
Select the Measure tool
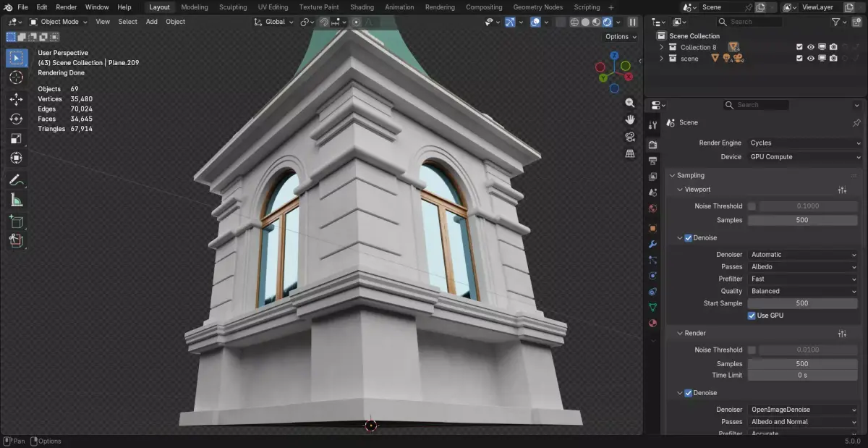point(16,200)
